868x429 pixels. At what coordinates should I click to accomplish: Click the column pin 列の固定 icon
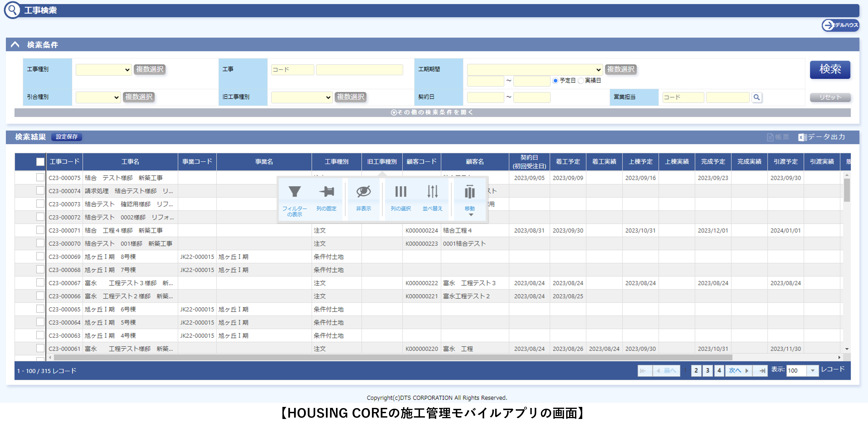pyautogui.click(x=326, y=192)
